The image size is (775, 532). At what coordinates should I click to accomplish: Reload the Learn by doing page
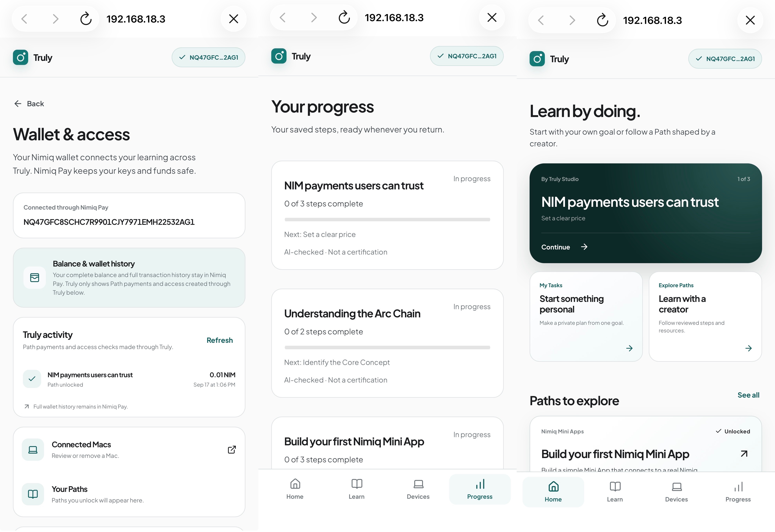(x=603, y=20)
